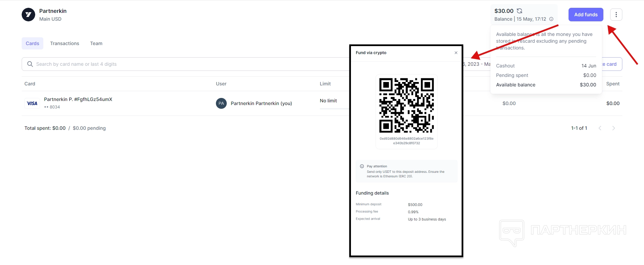Click the Spent column header
The width and height of the screenshot is (644, 265).
click(613, 84)
